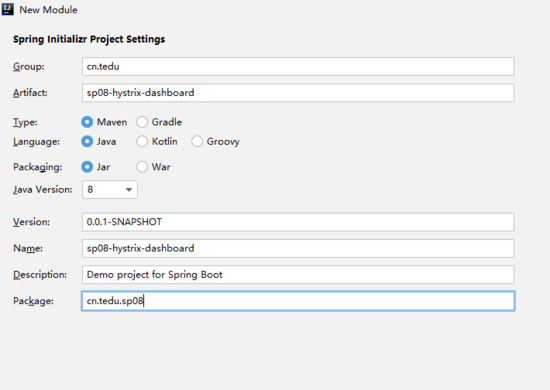Select Jar packaging option
The height and width of the screenshot is (390, 550).
click(87, 167)
